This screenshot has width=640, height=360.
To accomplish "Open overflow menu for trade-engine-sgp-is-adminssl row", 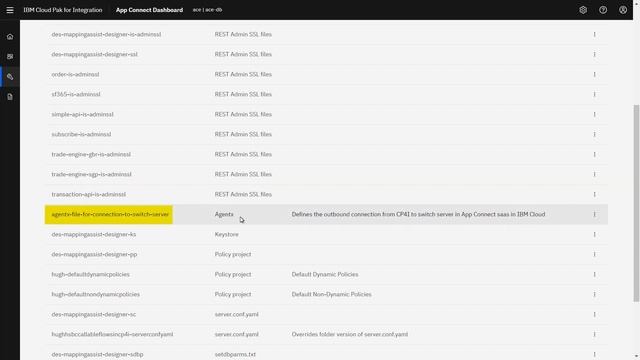I will click(594, 174).
